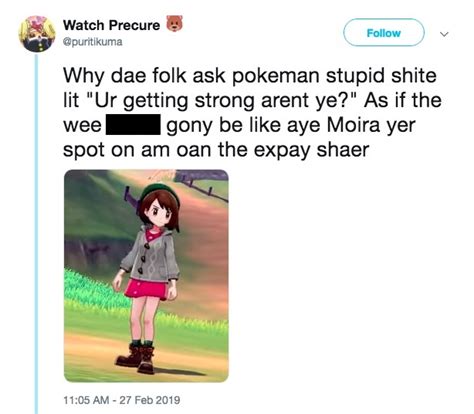Visit the @puritikuma handle link

tap(93, 42)
